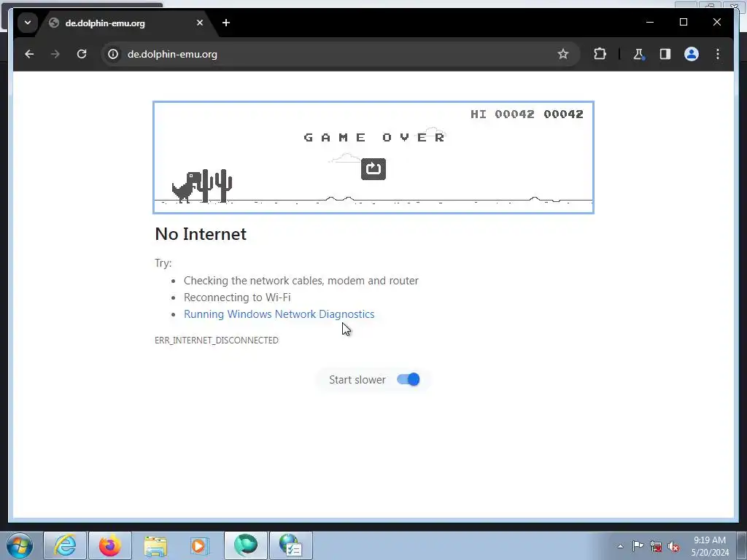Click 'Checking the network cables, modem and router'
This screenshot has height=560, width=747.
(x=301, y=281)
